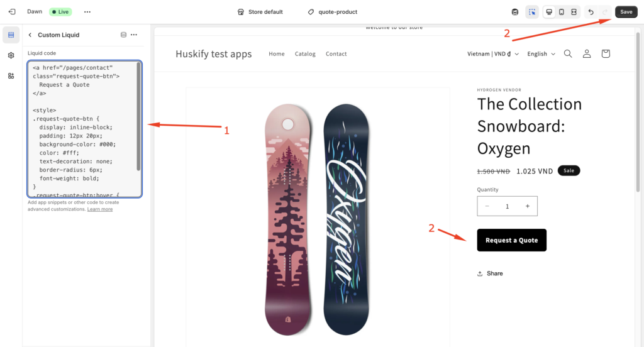Switch to mobile preview

[562, 12]
